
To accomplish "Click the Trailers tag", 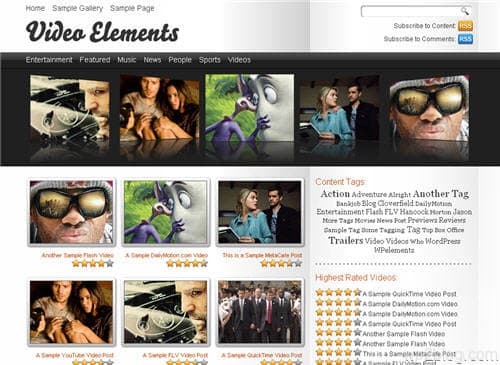I will (x=346, y=240).
